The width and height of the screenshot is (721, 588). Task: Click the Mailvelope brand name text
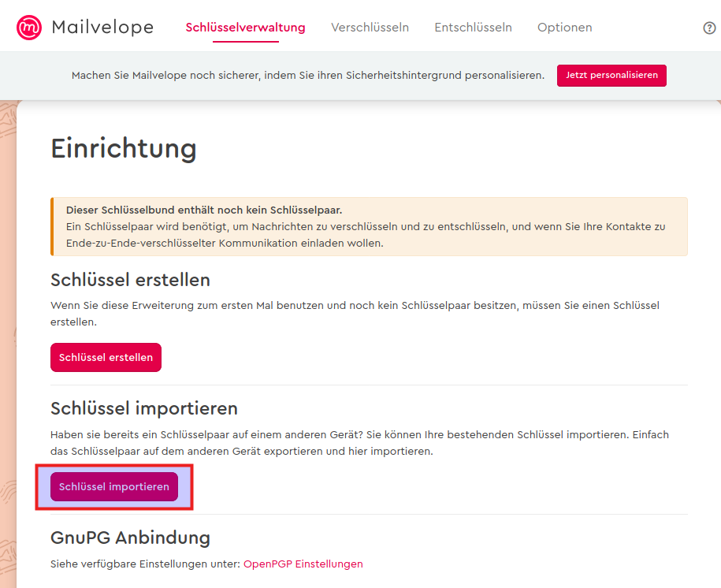coord(102,28)
